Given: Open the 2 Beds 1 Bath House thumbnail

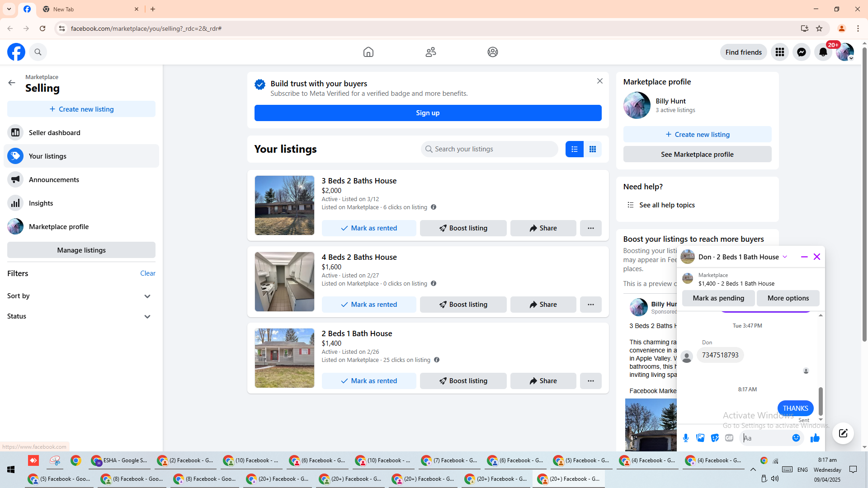Looking at the screenshot, I should [x=284, y=358].
